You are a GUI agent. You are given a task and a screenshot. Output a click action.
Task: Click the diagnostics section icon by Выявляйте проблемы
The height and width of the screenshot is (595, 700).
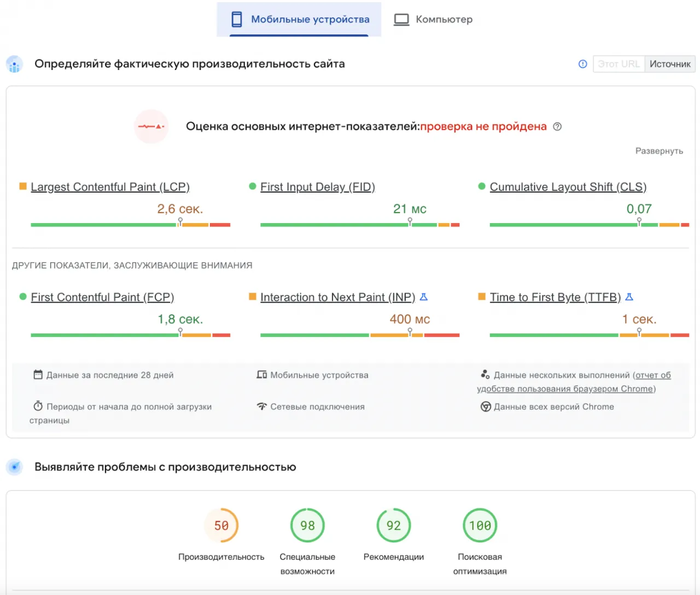[x=15, y=467]
